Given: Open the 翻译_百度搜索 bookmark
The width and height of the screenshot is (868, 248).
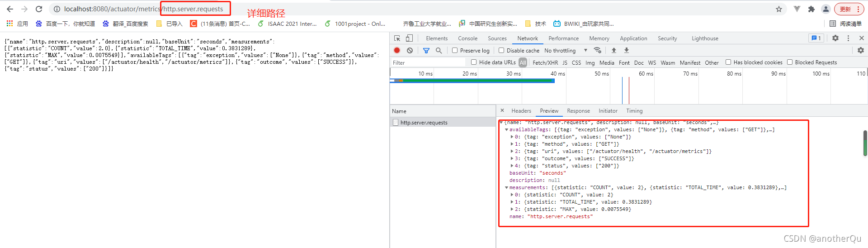Looking at the screenshot, I should click(125, 24).
